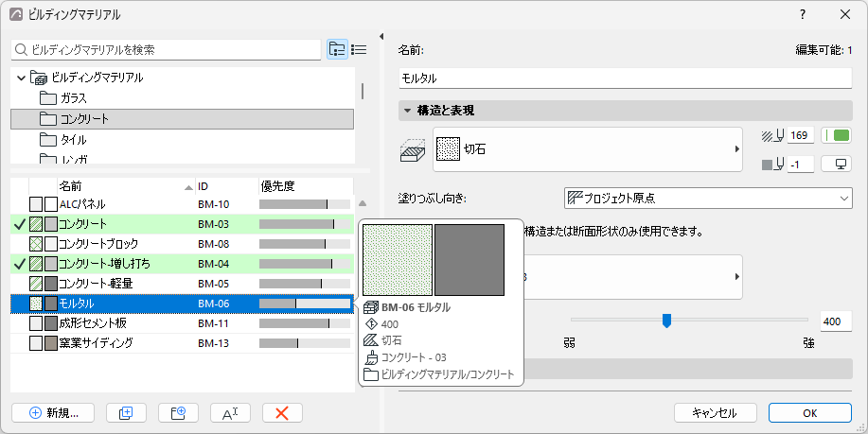Viewport: 868px width, 434px height.
Task: Click the green foreground pen color swatch
Action: [x=837, y=135]
